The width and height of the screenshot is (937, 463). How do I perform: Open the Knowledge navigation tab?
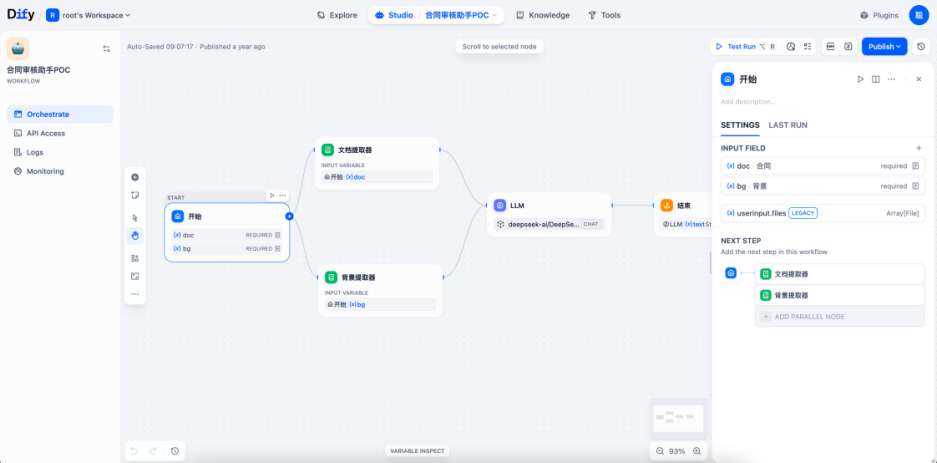(541, 15)
